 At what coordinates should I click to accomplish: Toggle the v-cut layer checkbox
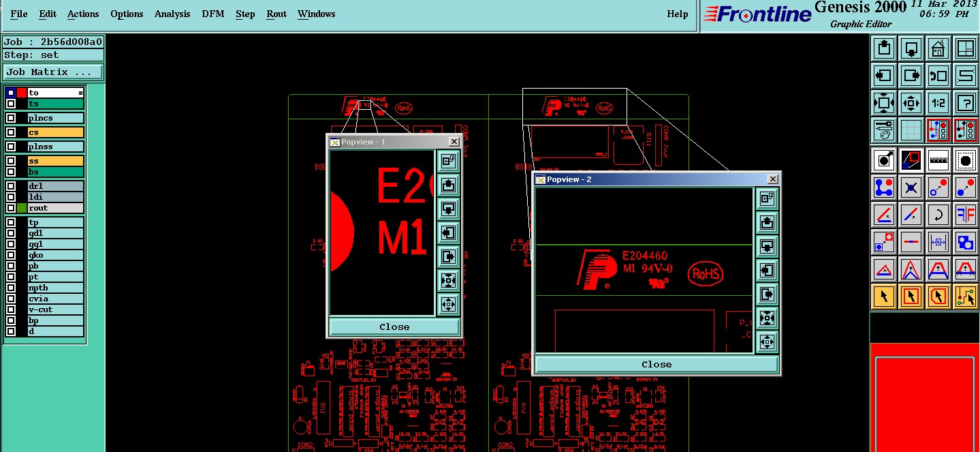tap(10, 310)
